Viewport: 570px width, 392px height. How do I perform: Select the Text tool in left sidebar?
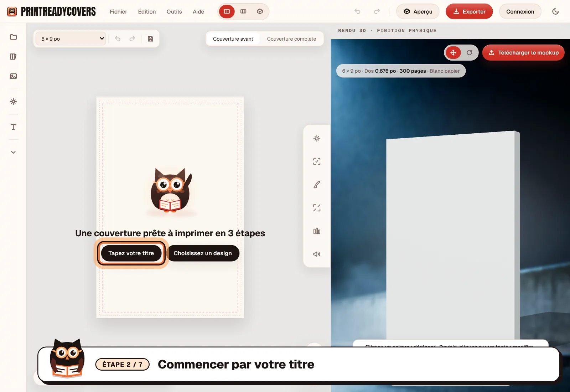coord(13,127)
